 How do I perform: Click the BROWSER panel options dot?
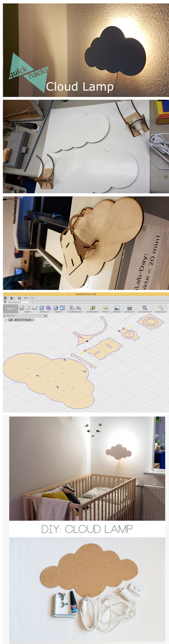pos(45,316)
